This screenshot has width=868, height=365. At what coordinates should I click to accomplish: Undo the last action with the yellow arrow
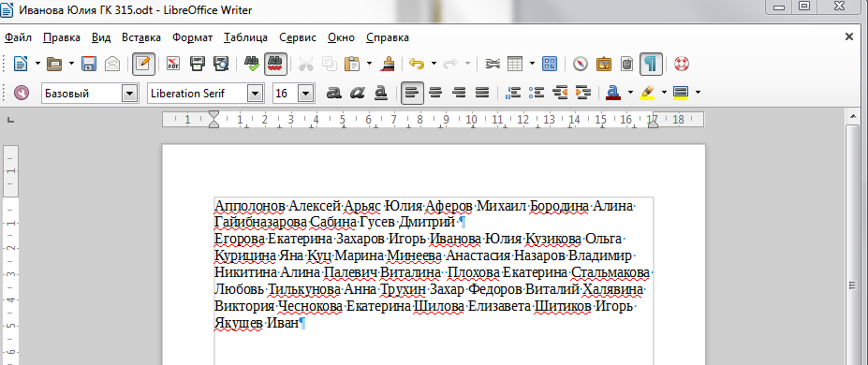coord(417,65)
